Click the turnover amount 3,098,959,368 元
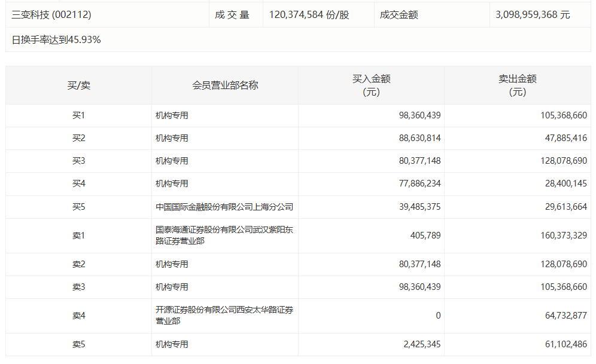This screenshot has height=364, width=596. (533, 14)
